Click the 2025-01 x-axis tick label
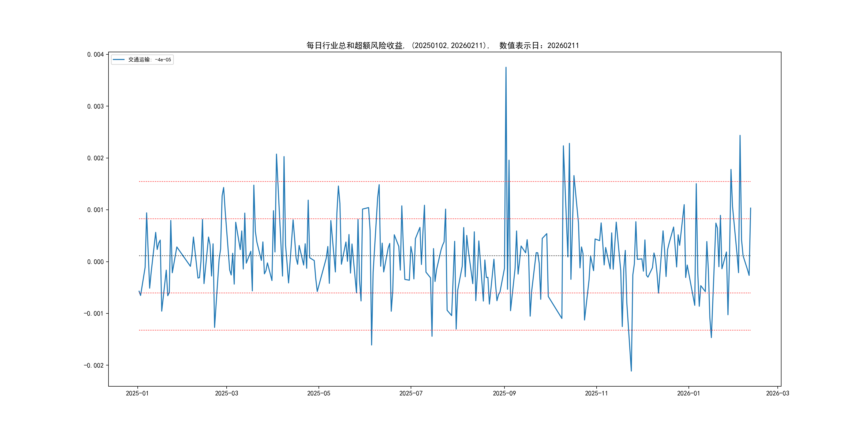 (x=137, y=393)
